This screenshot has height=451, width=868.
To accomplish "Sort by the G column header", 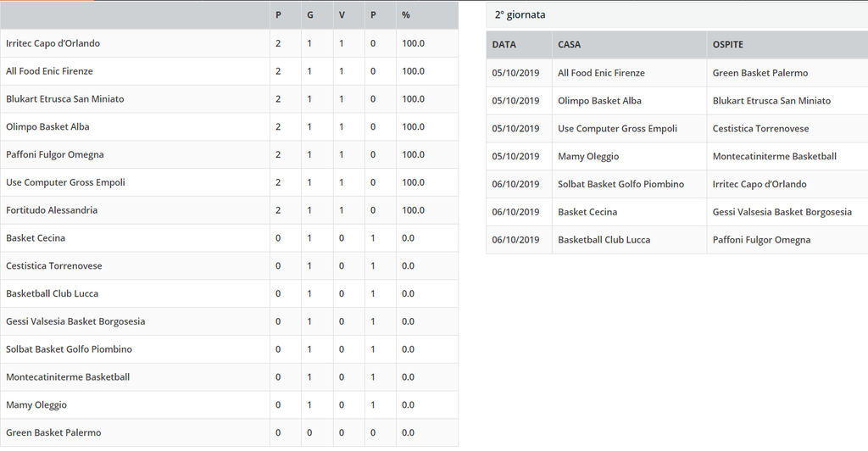I will pyautogui.click(x=310, y=15).
